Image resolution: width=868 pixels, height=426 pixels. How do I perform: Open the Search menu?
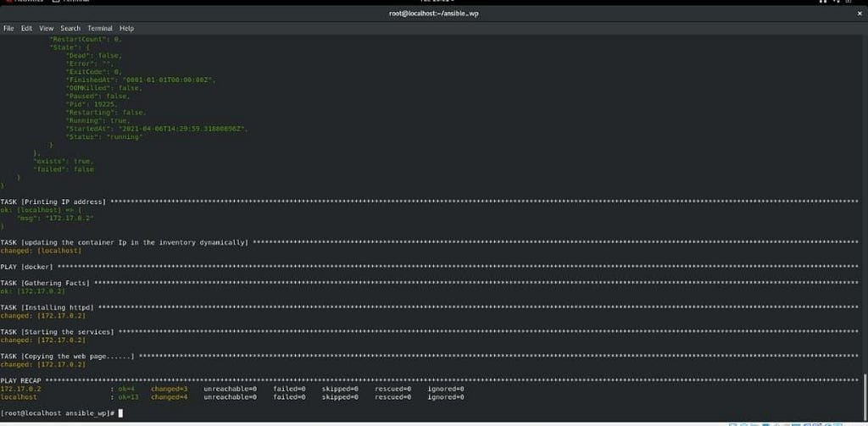70,28
